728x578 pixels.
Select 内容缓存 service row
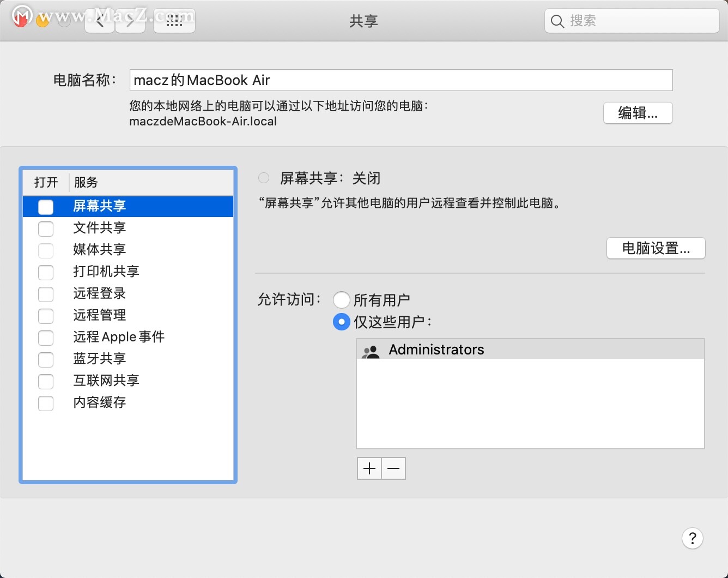(128, 402)
